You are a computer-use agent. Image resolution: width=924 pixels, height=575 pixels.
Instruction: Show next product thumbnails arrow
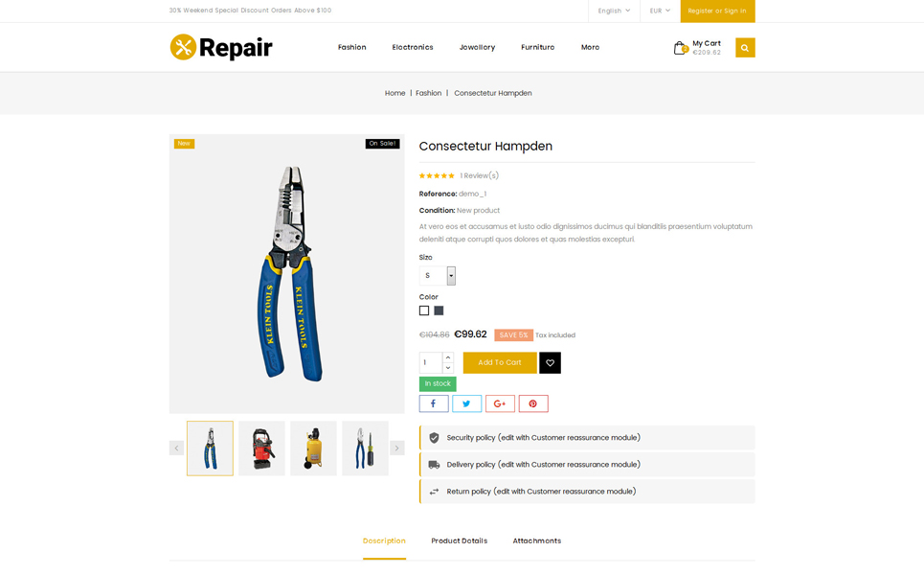point(397,448)
